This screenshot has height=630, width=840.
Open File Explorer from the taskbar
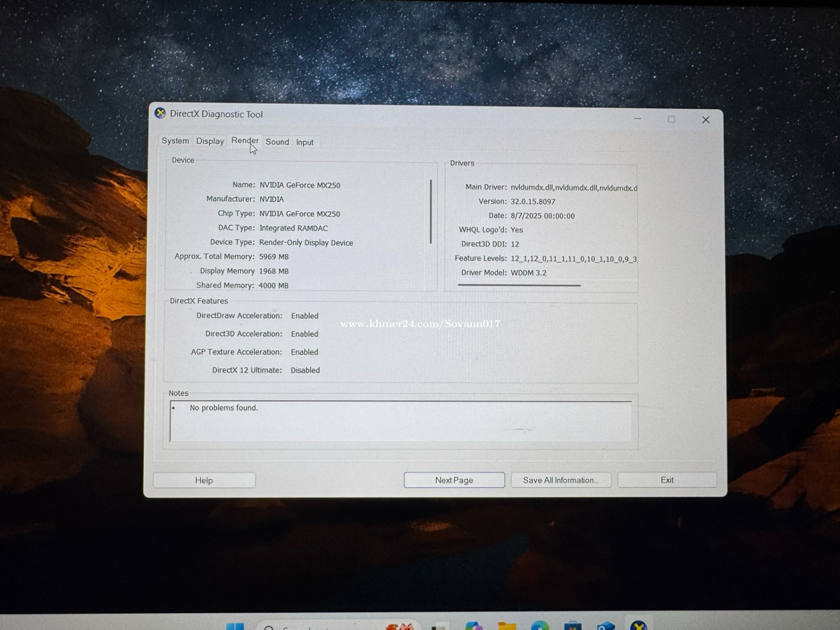tap(507, 626)
